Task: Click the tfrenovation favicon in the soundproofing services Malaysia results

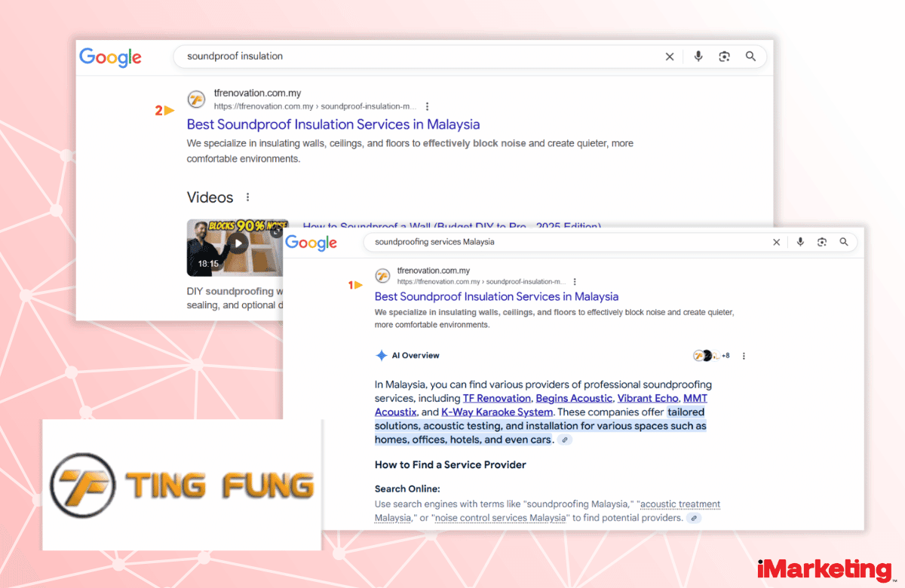Action: [382, 276]
